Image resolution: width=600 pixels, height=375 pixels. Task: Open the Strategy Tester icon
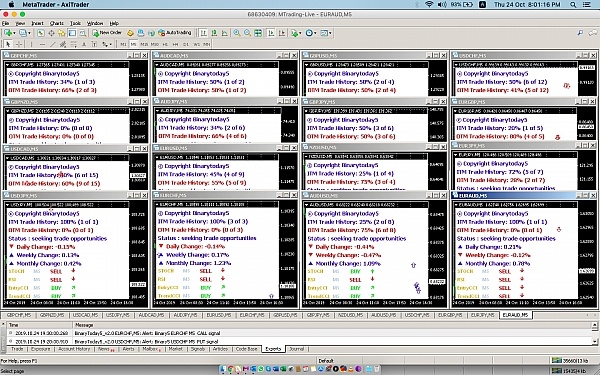(82, 33)
